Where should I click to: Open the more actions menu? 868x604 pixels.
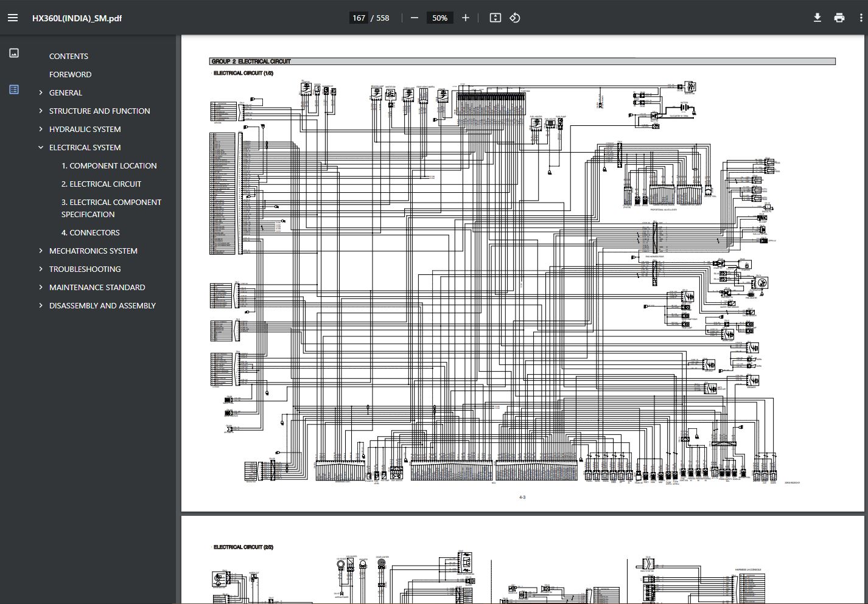pos(861,18)
